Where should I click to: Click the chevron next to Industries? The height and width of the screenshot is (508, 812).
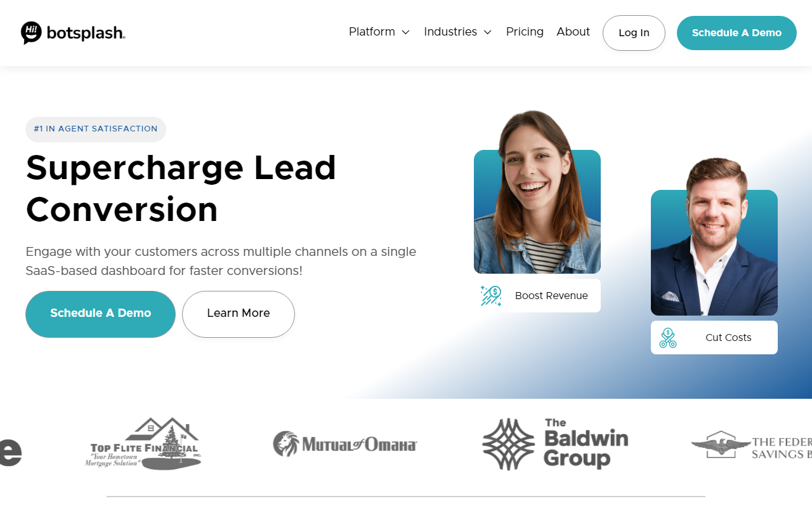click(487, 32)
